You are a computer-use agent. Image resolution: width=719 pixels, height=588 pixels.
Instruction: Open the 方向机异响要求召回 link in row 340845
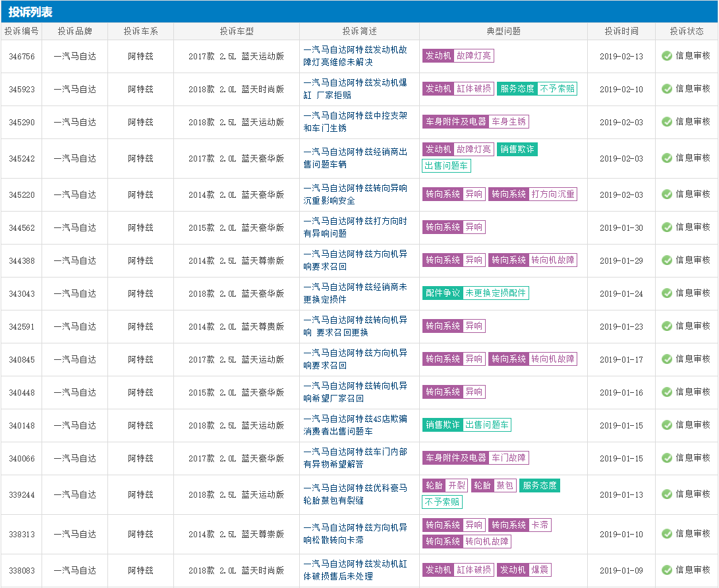click(x=355, y=359)
